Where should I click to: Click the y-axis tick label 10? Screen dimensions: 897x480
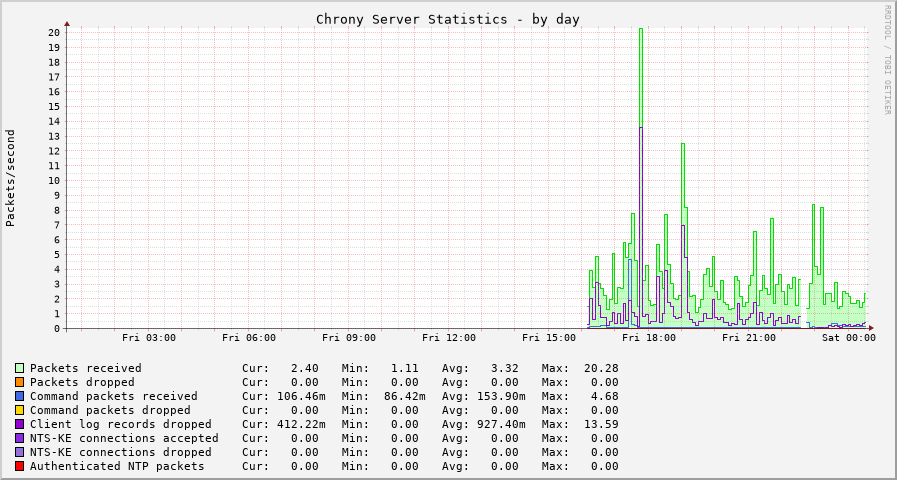coord(54,180)
